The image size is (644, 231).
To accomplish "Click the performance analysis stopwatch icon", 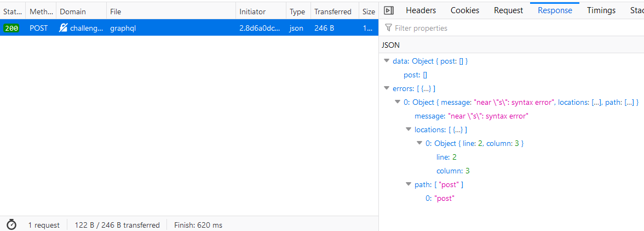I will (x=12, y=224).
